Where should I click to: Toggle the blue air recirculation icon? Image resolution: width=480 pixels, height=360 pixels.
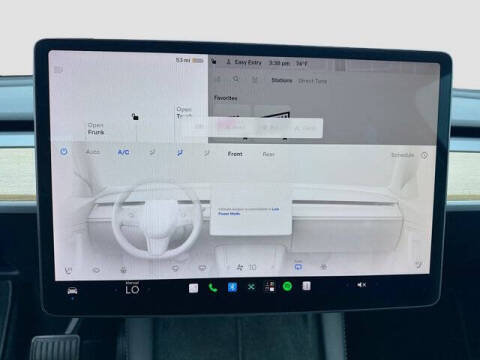tap(298, 267)
